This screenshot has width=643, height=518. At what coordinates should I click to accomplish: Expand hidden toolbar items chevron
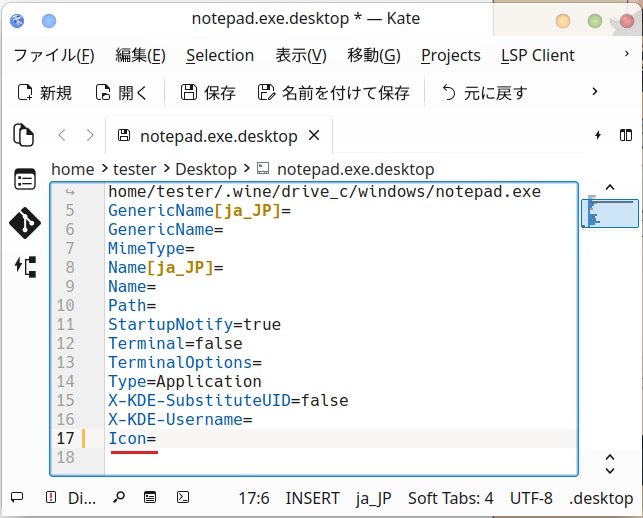[595, 92]
